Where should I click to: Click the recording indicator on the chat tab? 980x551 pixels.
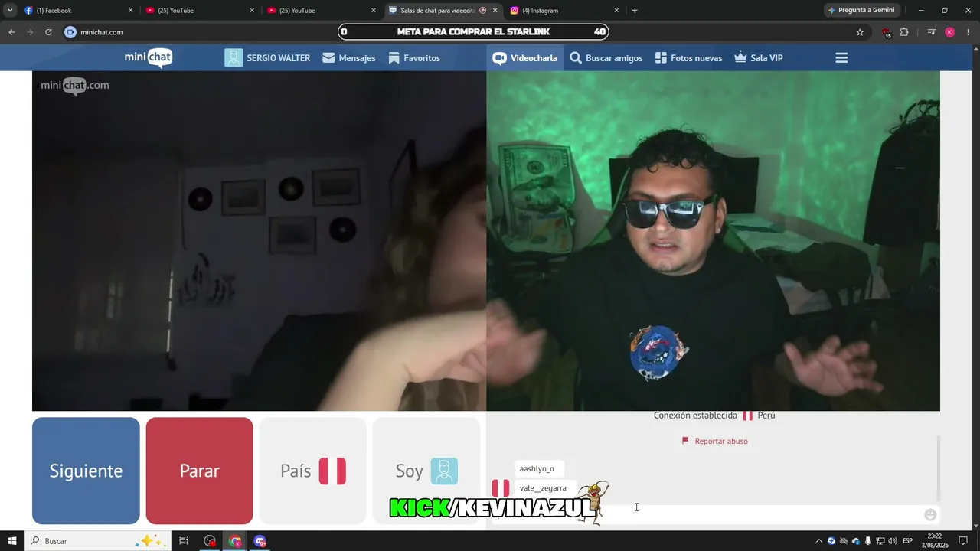point(482,11)
